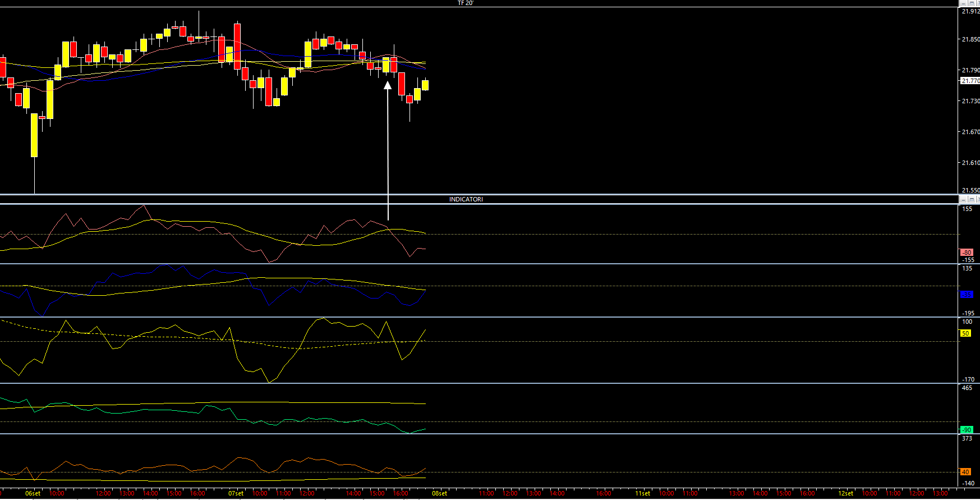Image resolution: width=980 pixels, height=500 pixels.
Task: Click the 12set date on time axis
Action: [x=845, y=493]
